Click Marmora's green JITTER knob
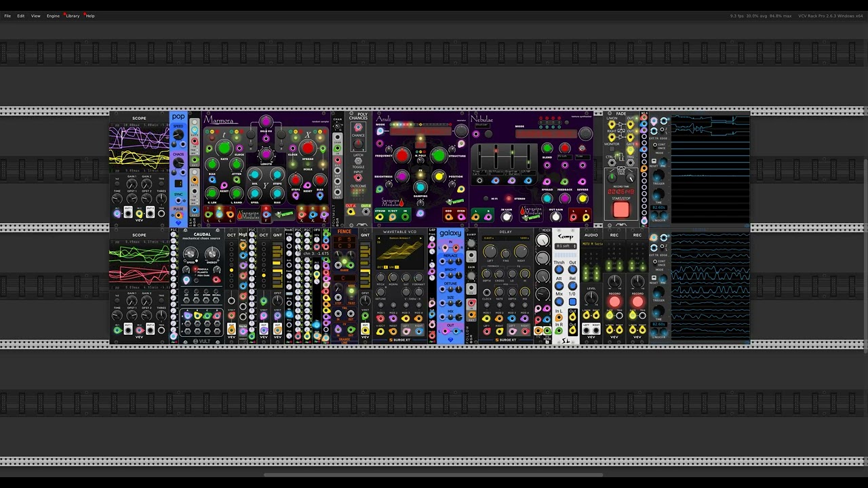 (237, 164)
